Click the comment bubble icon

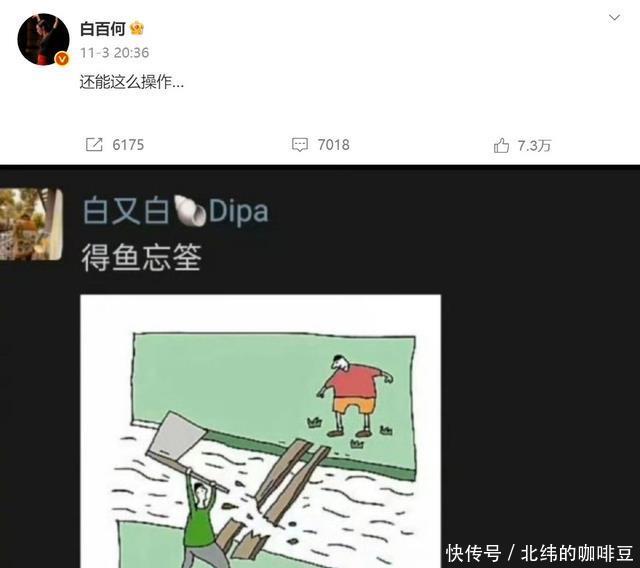point(300,145)
